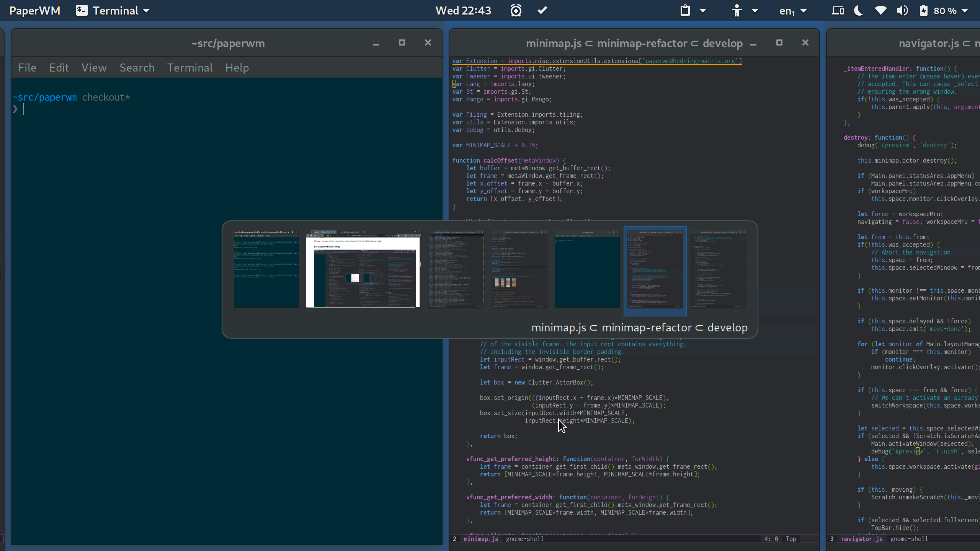This screenshot has height=551, width=980.
Task: Toggle the task completion checkmark icon
Action: click(x=543, y=10)
